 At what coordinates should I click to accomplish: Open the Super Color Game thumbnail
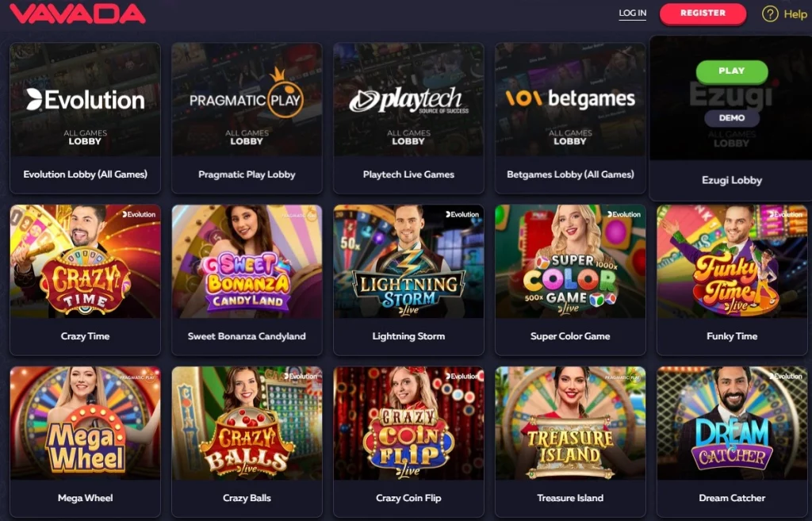pyautogui.click(x=570, y=262)
